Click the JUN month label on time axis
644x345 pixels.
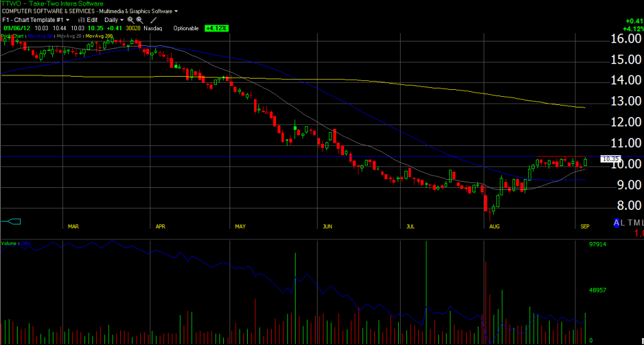327,226
